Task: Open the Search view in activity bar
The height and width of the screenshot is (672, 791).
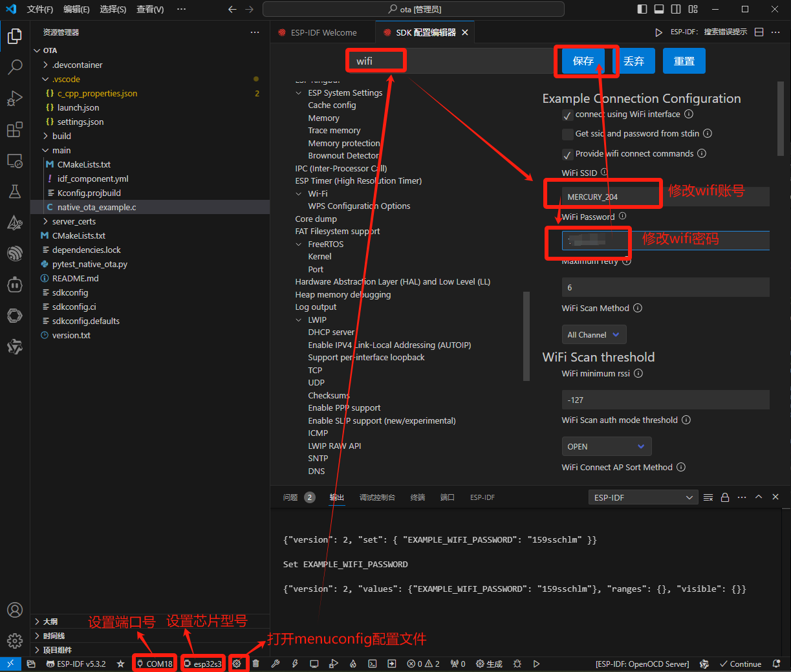Action: coord(15,67)
